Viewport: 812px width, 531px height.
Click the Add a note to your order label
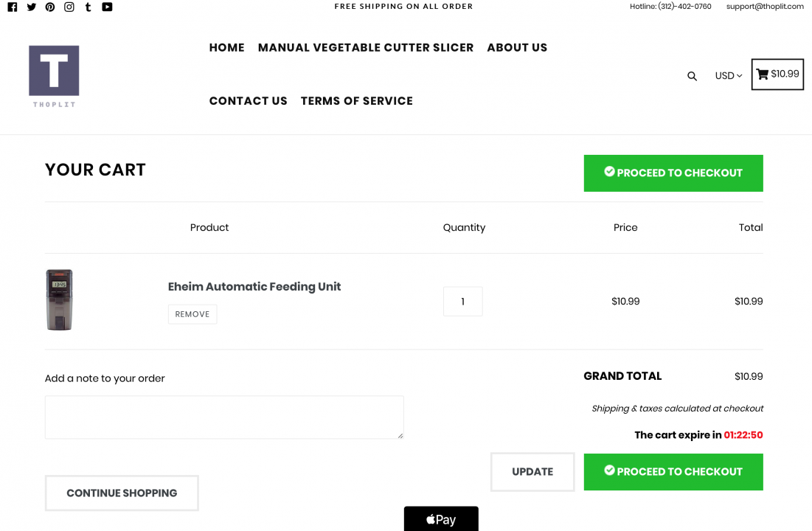[105, 378]
